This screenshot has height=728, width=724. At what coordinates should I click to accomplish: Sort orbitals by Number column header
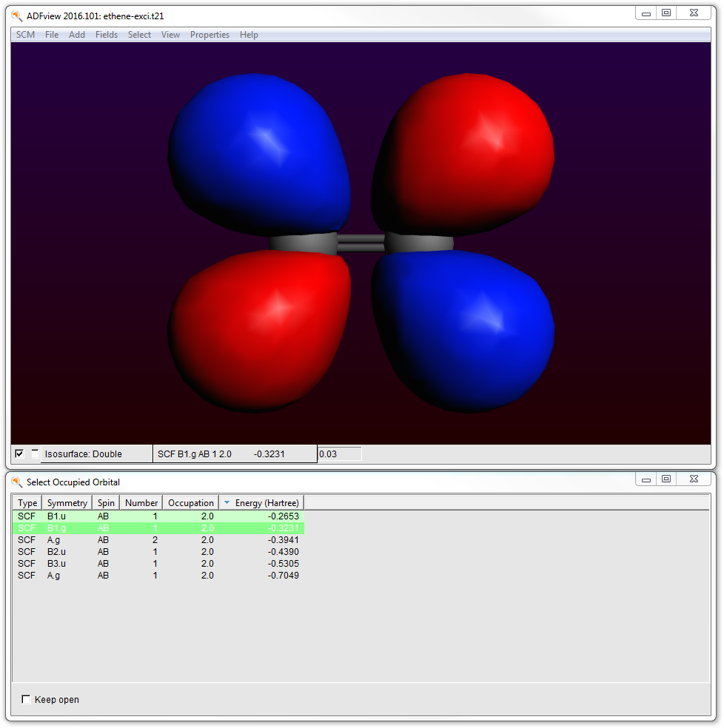[x=141, y=503]
